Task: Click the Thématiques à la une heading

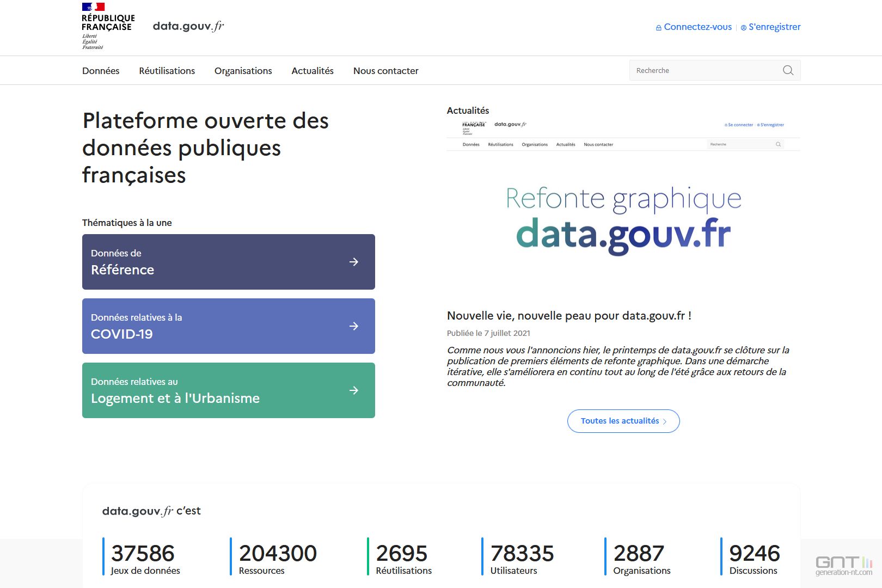Action: point(127,223)
